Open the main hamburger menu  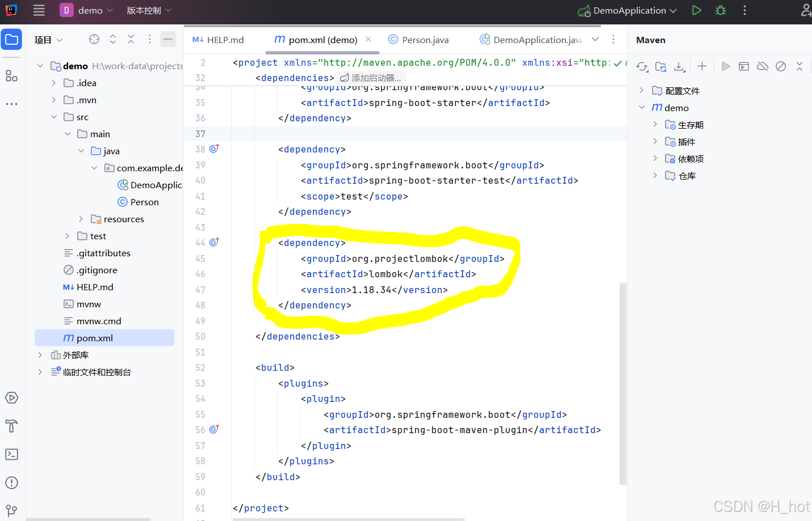(x=38, y=10)
